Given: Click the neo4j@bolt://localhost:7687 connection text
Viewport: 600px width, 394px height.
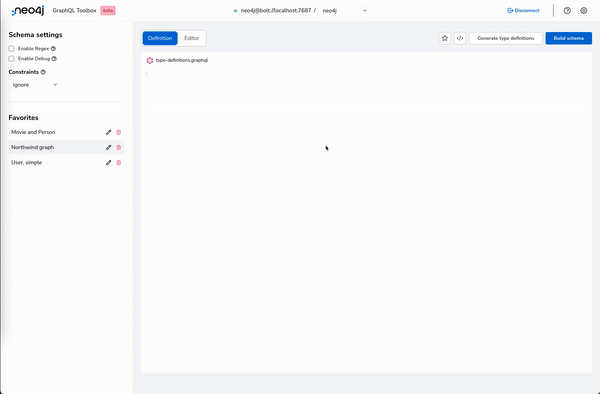Looking at the screenshot, I should (276, 11).
